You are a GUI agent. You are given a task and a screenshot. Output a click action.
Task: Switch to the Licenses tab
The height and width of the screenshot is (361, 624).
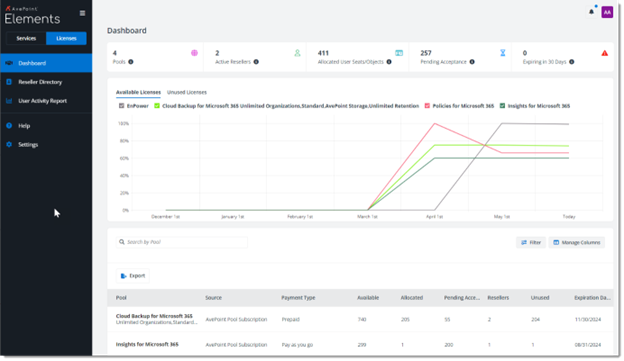(66, 38)
